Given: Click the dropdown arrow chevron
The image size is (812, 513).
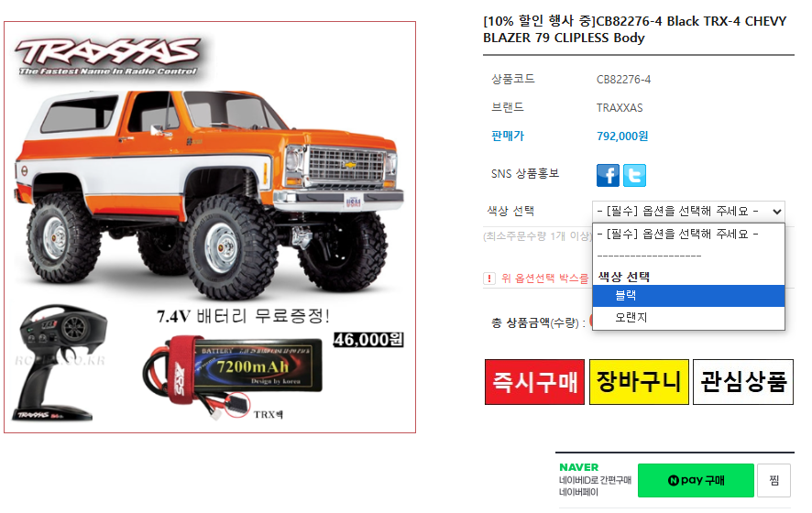Looking at the screenshot, I should 777,212.
